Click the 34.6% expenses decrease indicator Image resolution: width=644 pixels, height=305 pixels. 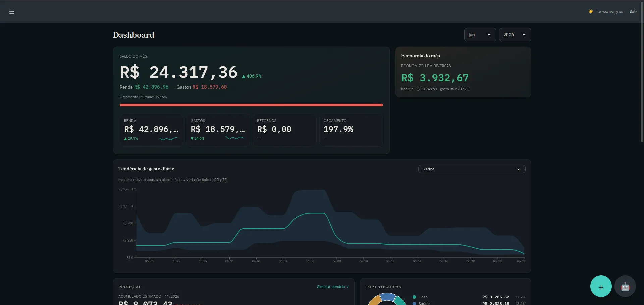pos(197,138)
